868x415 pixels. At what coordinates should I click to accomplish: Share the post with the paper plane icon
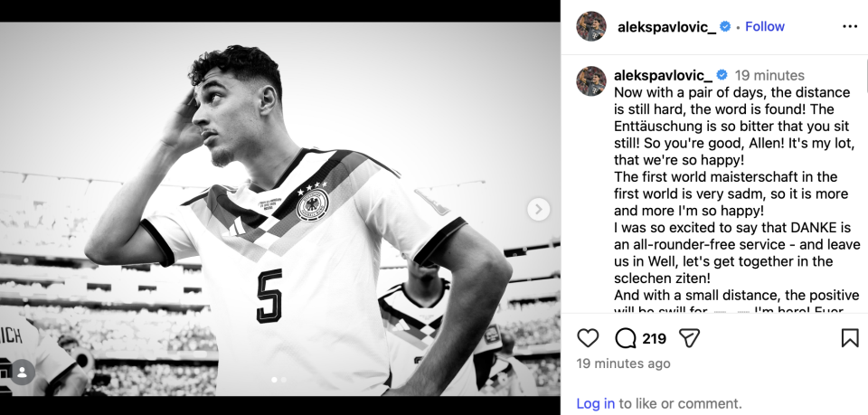pos(689,338)
